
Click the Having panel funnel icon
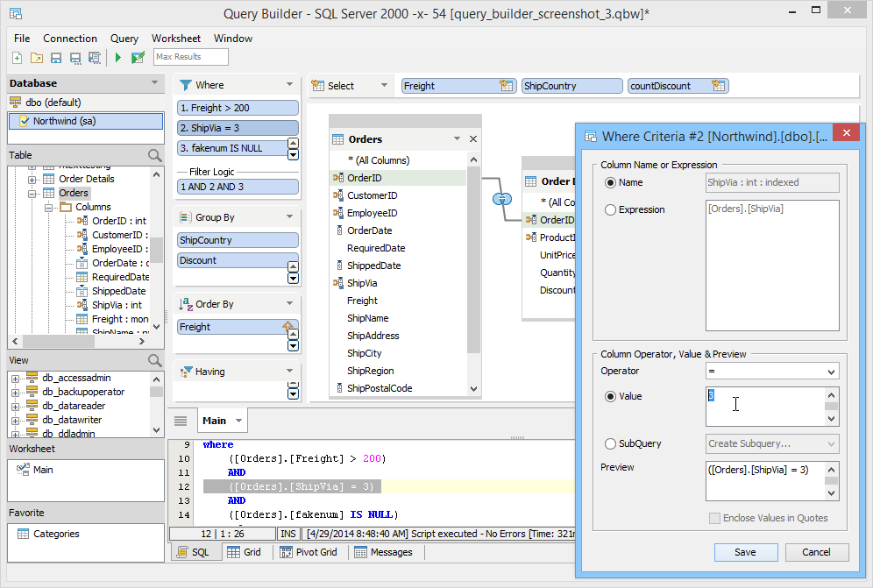pyautogui.click(x=186, y=372)
